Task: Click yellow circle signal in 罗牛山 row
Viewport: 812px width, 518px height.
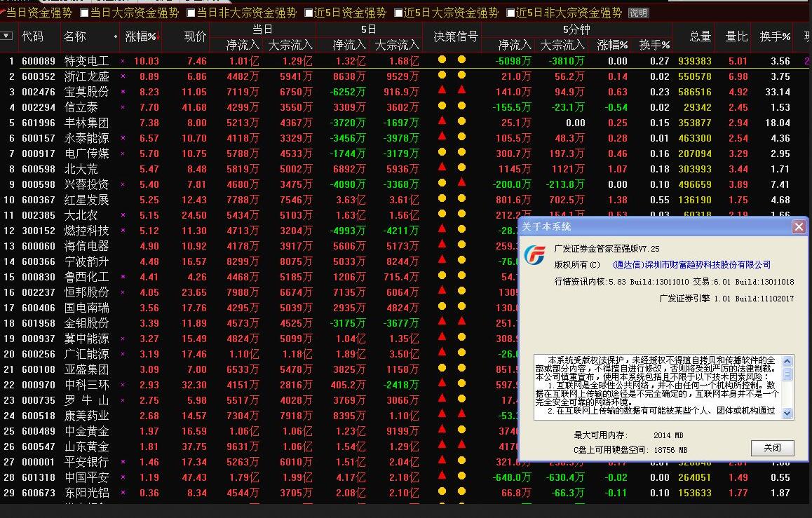Action: 461,398
